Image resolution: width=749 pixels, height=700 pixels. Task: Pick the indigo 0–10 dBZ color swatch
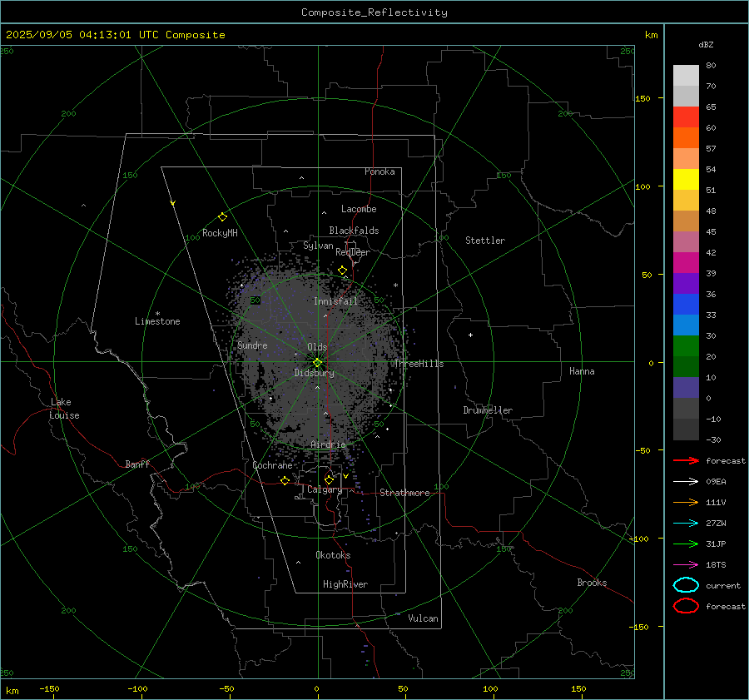click(686, 388)
